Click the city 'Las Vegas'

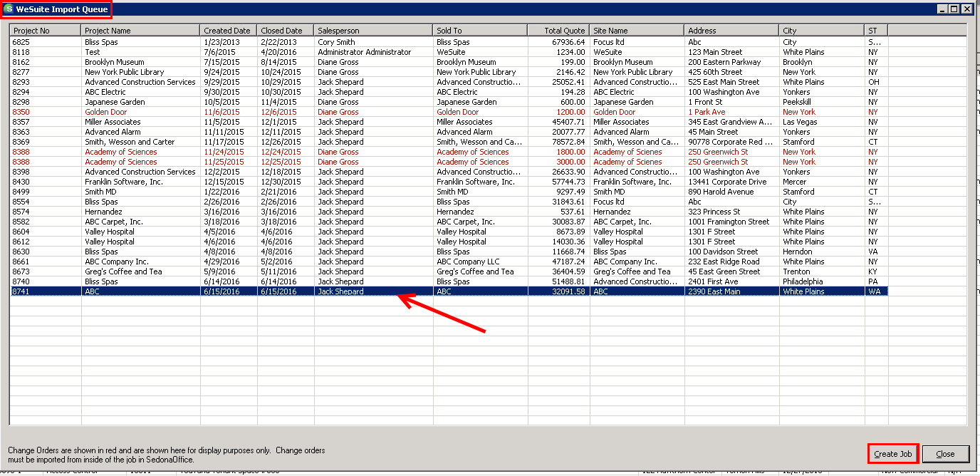click(801, 122)
